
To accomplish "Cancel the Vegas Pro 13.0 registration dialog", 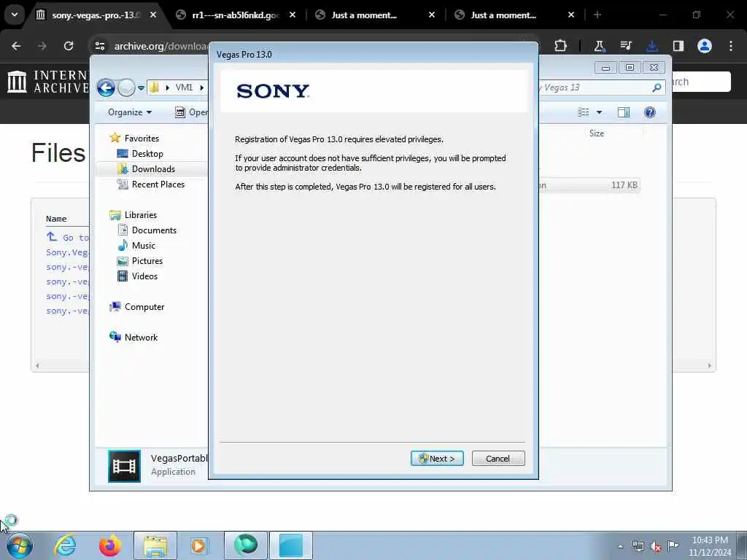I will (x=498, y=458).
